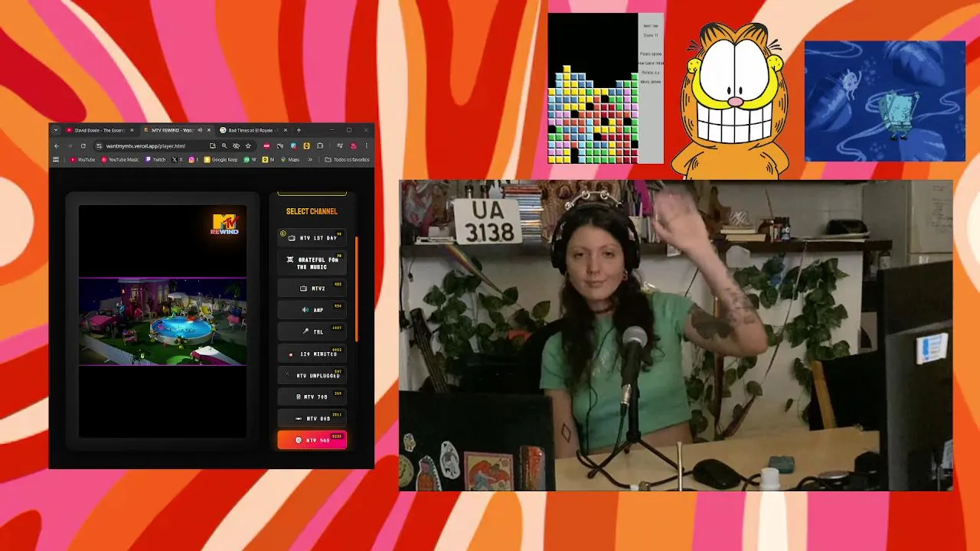Open the Instagram bookmark
The image size is (980, 551).
[x=193, y=160]
